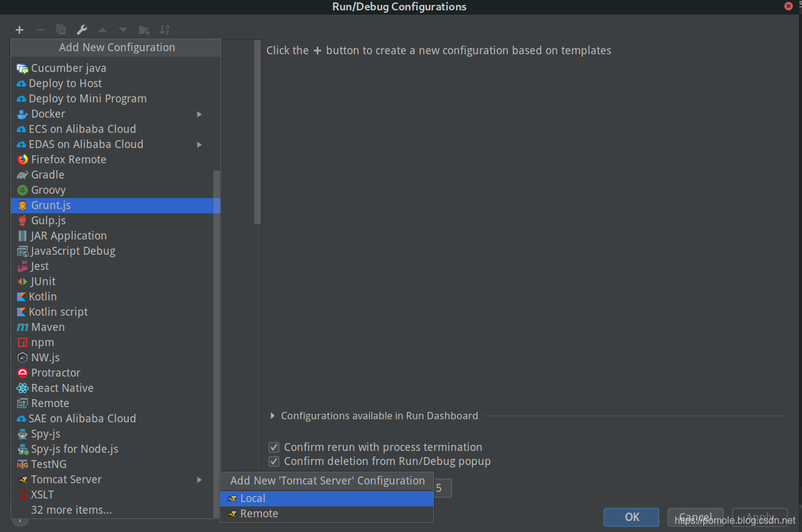802x532 pixels.
Task: Click the JUnit icon
Action: click(x=23, y=282)
